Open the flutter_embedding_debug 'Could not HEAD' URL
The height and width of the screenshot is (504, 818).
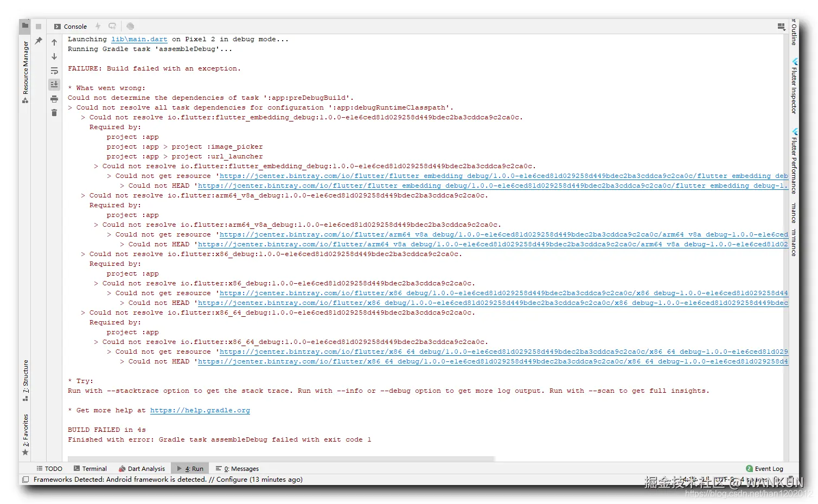pos(493,186)
